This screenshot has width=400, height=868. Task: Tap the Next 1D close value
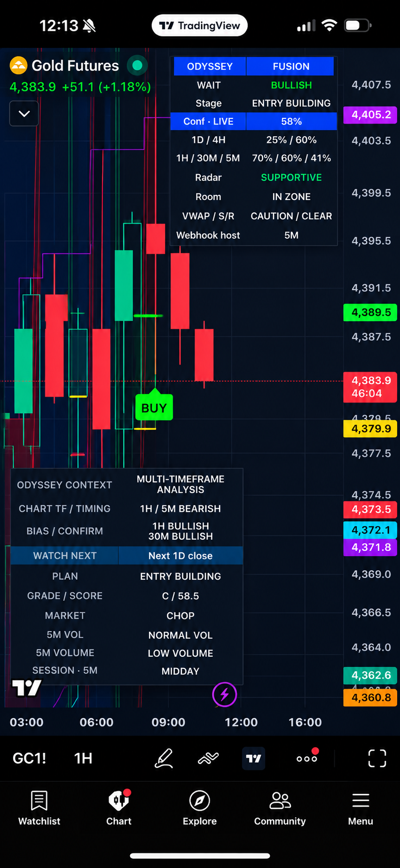tap(180, 556)
